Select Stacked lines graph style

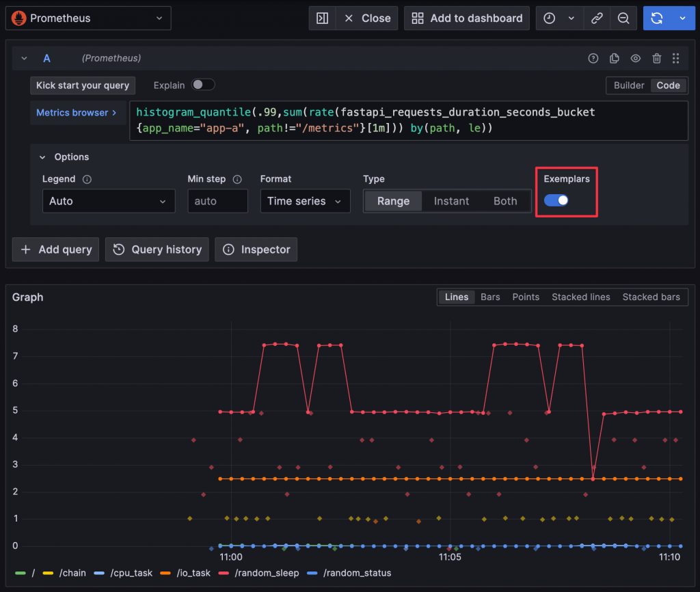pos(580,297)
